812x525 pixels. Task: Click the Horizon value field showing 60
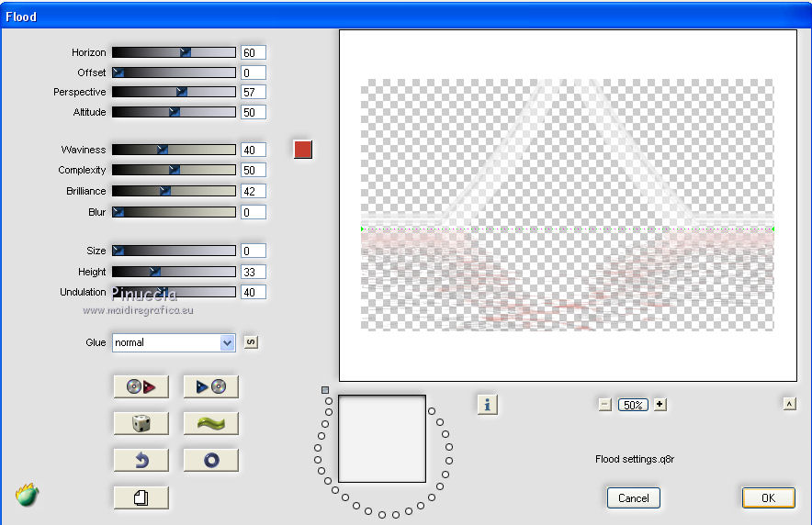[254, 52]
